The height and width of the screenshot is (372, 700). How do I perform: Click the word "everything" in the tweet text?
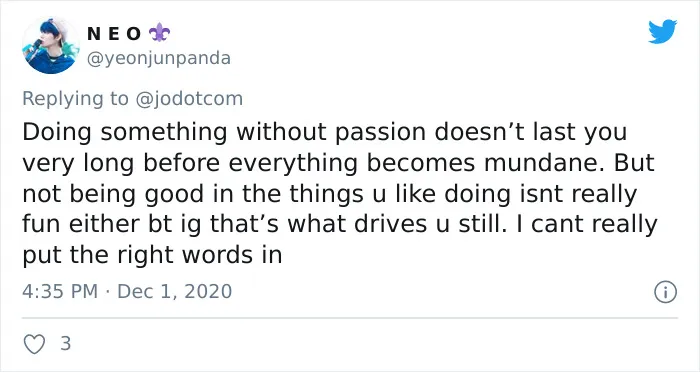click(293, 163)
